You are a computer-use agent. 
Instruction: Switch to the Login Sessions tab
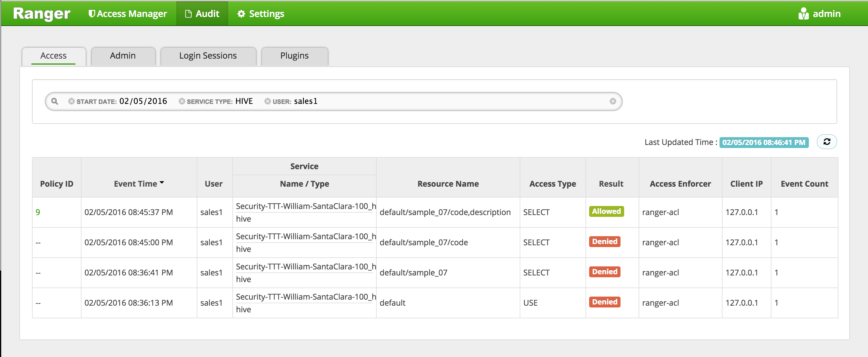pyautogui.click(x=208, y=56)
